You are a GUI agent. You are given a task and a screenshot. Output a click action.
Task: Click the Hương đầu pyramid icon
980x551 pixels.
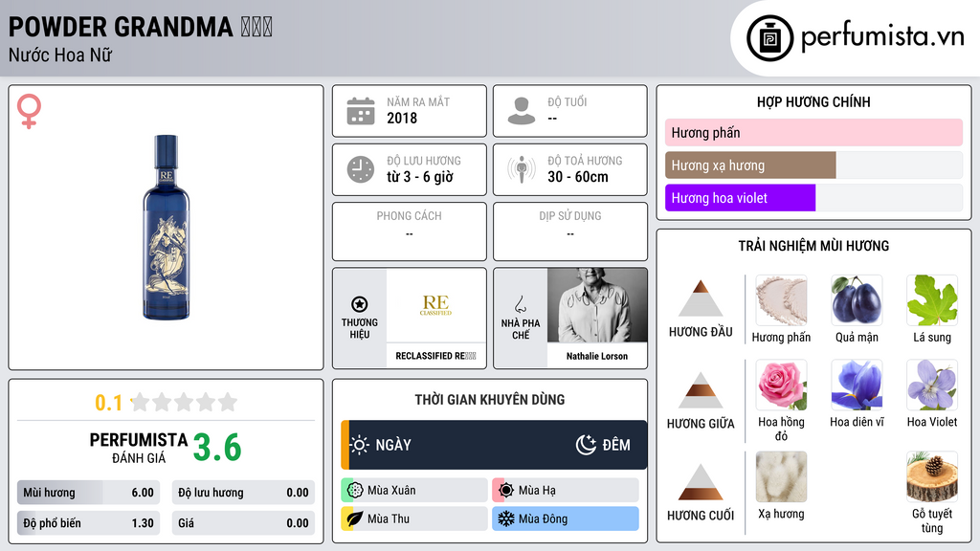coord(701,298)
